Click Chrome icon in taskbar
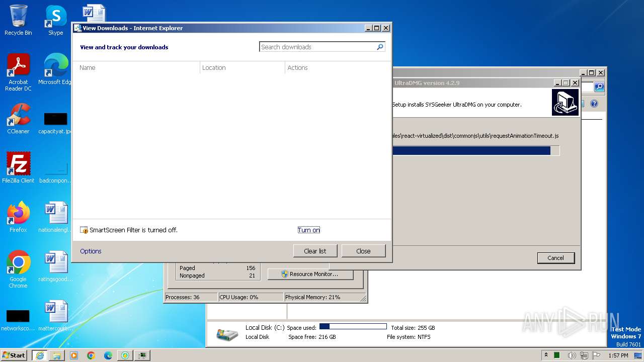 tap(91, 355)
